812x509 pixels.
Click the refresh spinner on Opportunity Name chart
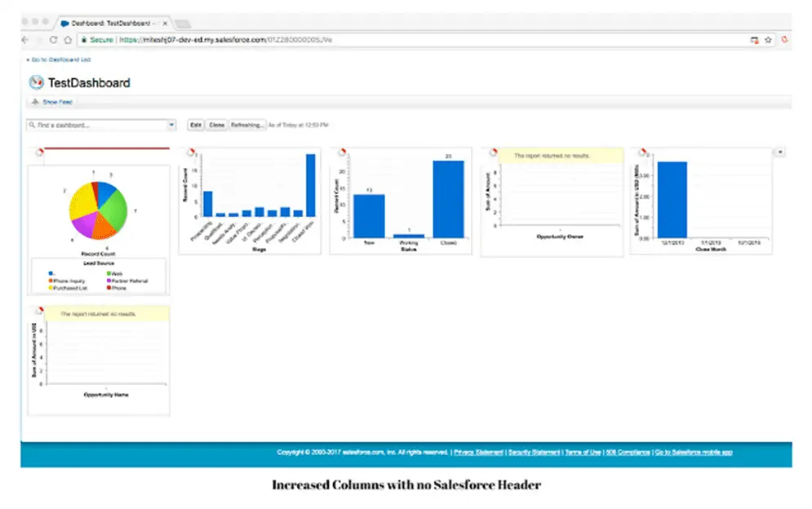coord(39,310)
